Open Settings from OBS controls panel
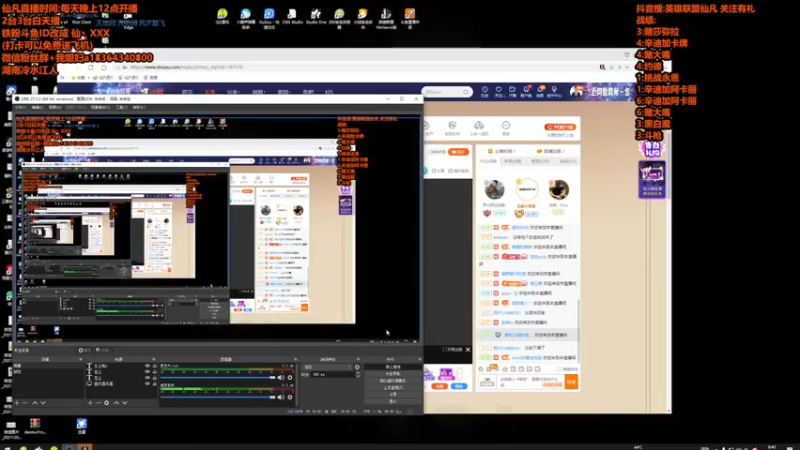The width and height of the screenshot is (800, 450). click(393, 394)
